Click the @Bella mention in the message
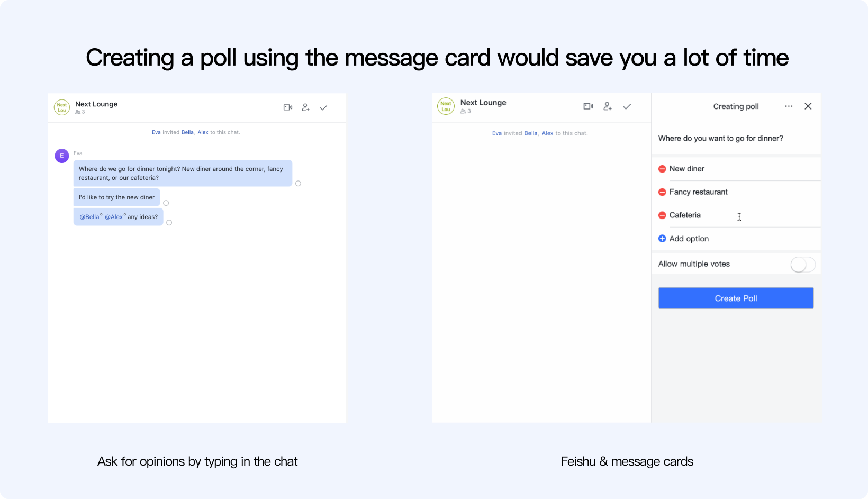The width and height of the screenshot is (868, 499). [89, 217]
